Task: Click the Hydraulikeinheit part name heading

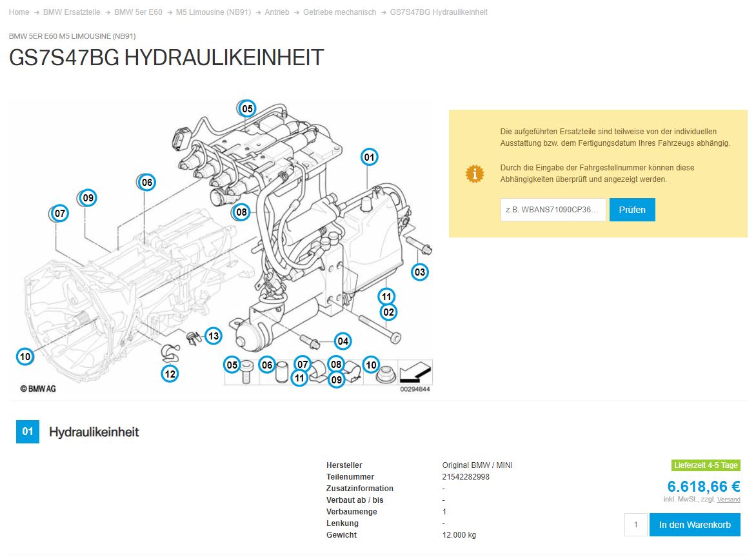Action: [94, 432]
